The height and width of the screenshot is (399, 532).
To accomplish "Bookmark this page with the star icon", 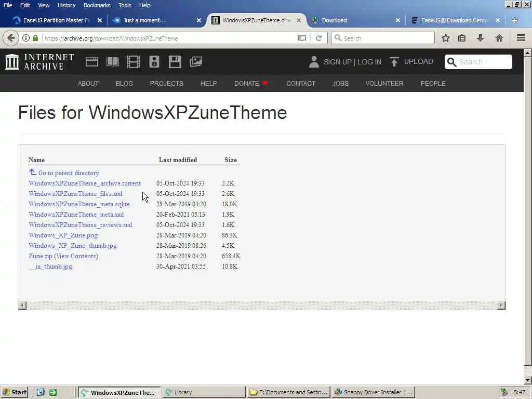I will pos(445,38).
